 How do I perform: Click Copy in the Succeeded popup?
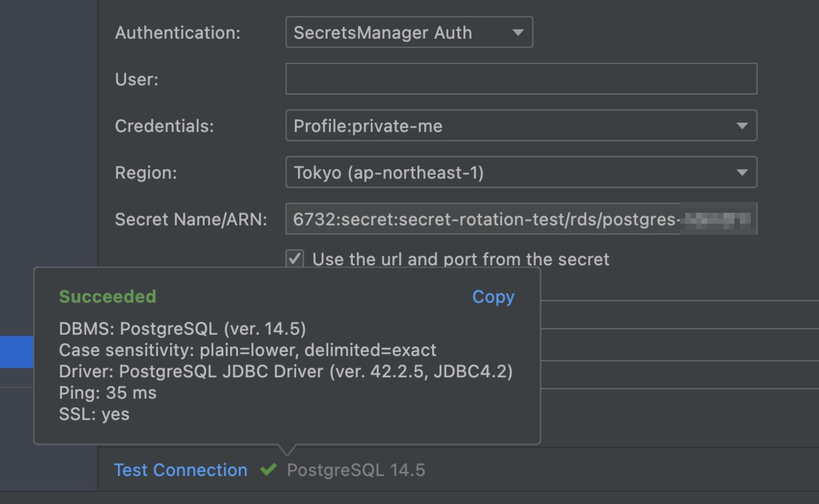tap(493, 297)
